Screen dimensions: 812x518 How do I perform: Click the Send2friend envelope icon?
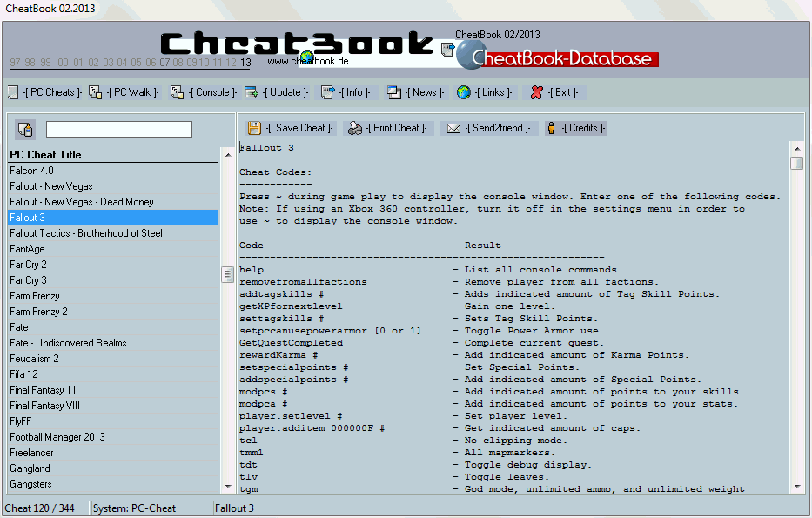(x=453, y=128)
